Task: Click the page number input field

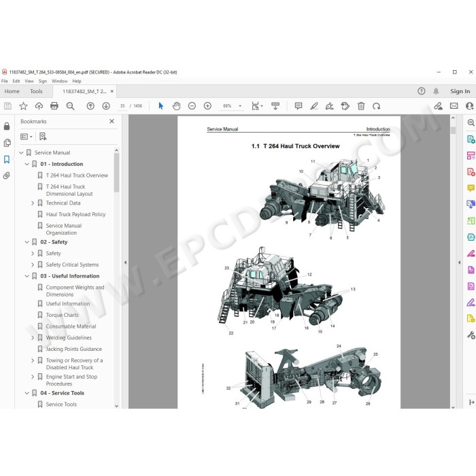Action: click(x=122, y=106)
